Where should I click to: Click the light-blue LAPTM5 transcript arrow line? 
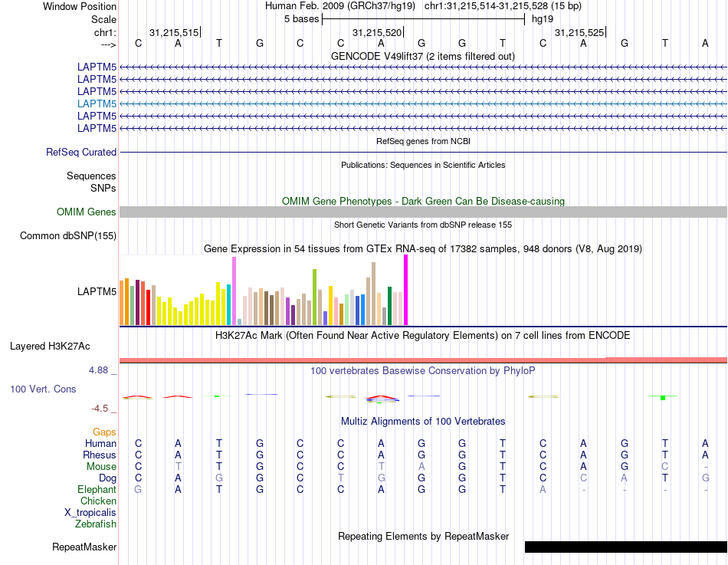(423, 103)
